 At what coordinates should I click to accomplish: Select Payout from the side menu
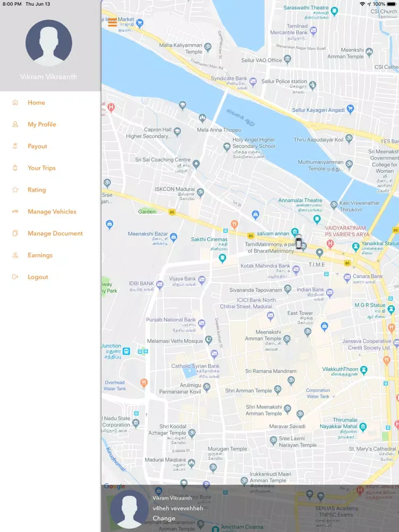coord(37,146)
